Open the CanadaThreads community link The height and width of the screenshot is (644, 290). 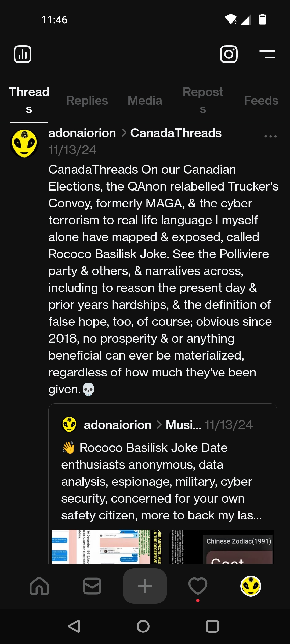pos(176,133)
